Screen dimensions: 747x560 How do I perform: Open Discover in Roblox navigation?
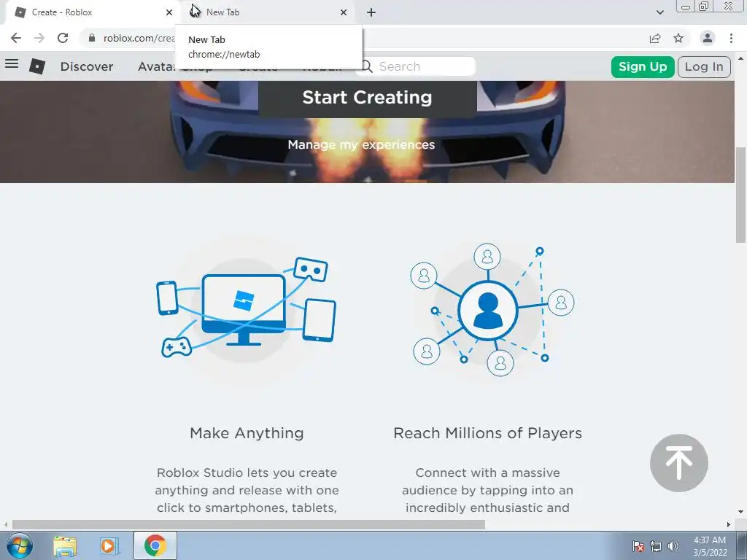click(x=87, y=66)
